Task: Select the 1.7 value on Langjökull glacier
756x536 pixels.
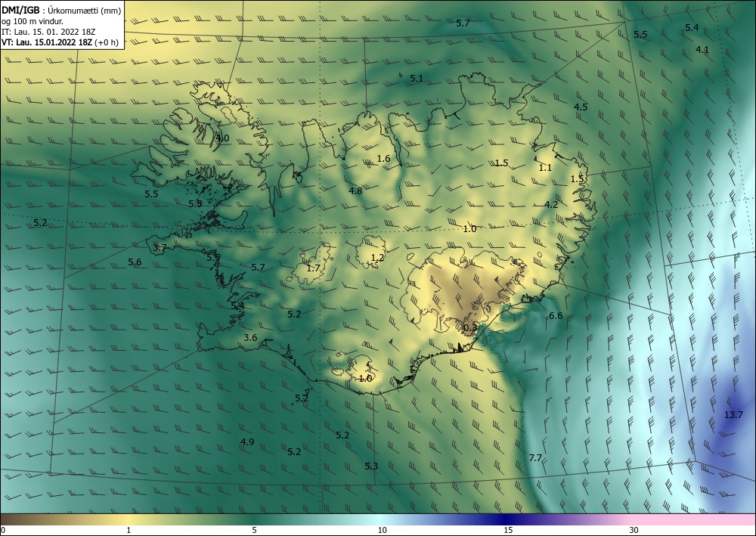Action: point(314,268)
